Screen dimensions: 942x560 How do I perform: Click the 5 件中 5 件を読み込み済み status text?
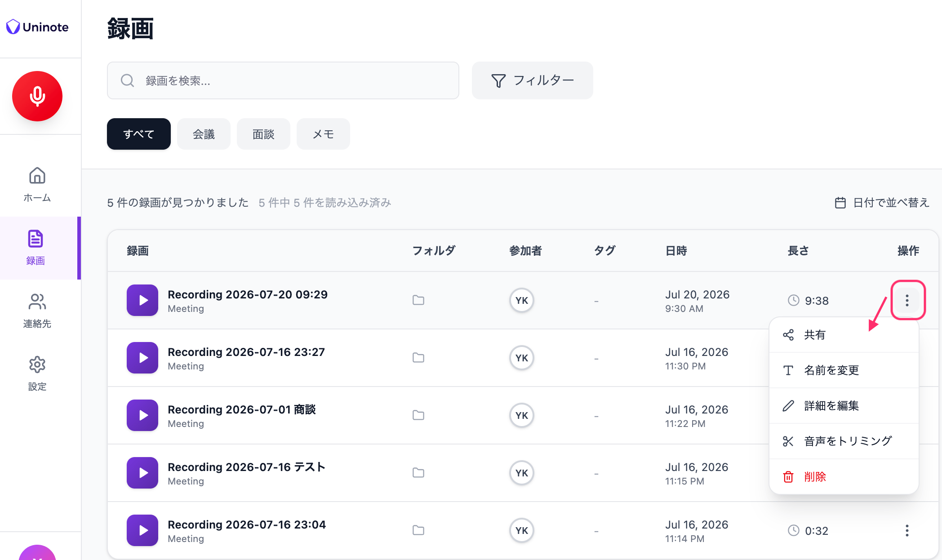coord(325,203)
